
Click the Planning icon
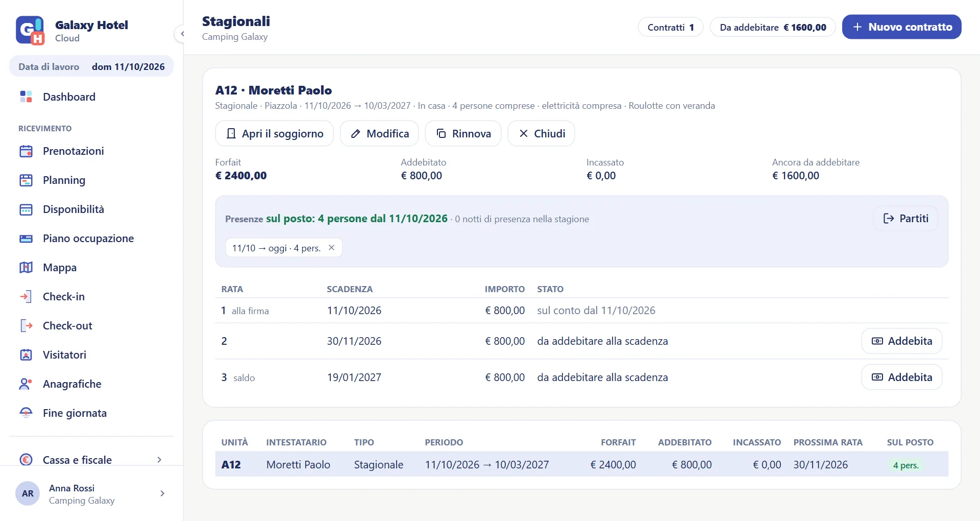26,180
